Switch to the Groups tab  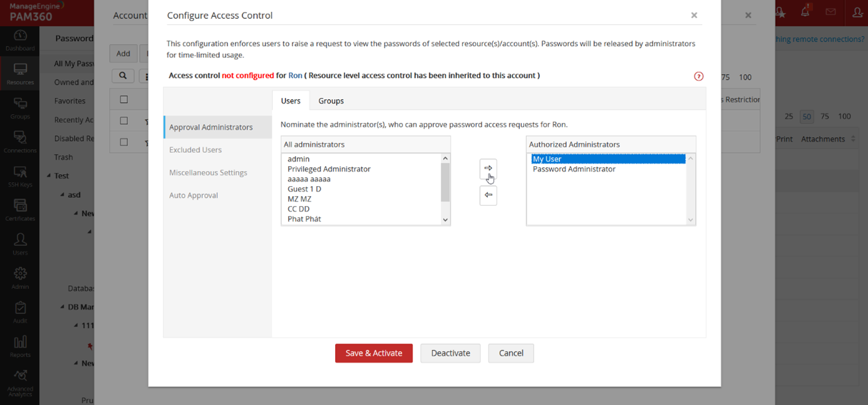(x=331, y=101)
